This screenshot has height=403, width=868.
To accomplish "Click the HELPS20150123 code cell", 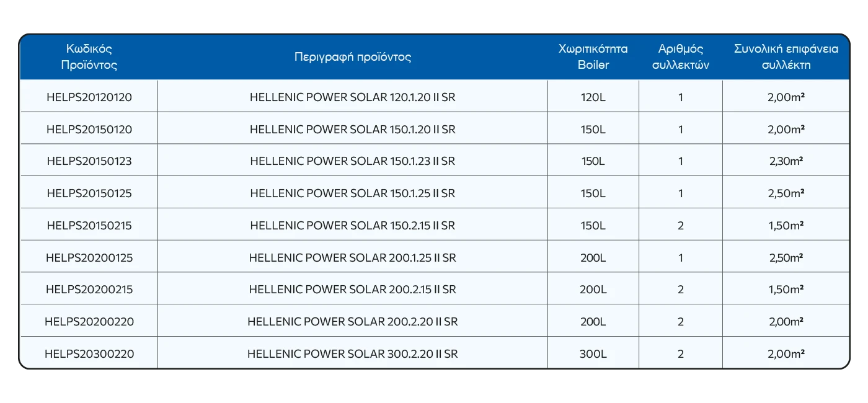I will [x=89, y=161].
